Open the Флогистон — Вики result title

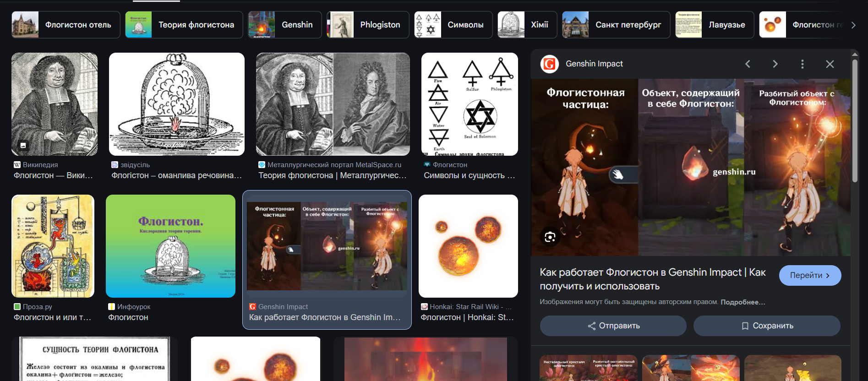coord(53,175)
